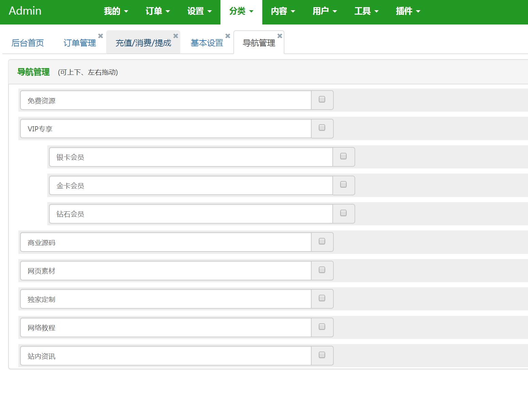Tick the checkbox for 免费资源
The image size is (528, 420).
click(x=322, y=99)
